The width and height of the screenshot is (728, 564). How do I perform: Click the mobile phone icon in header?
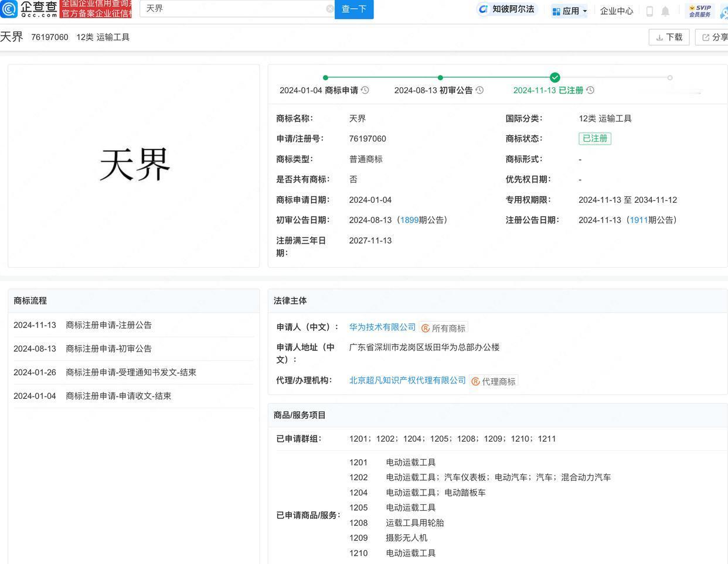click(649, 11)
